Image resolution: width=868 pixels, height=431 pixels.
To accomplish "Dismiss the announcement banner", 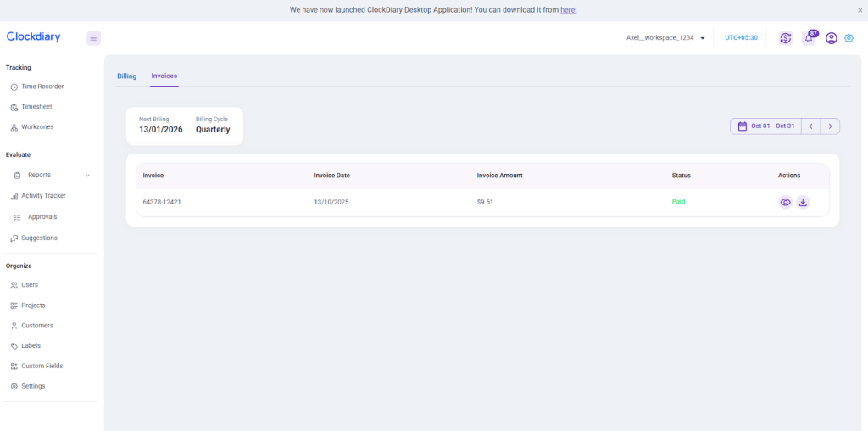I will (860, 10).
